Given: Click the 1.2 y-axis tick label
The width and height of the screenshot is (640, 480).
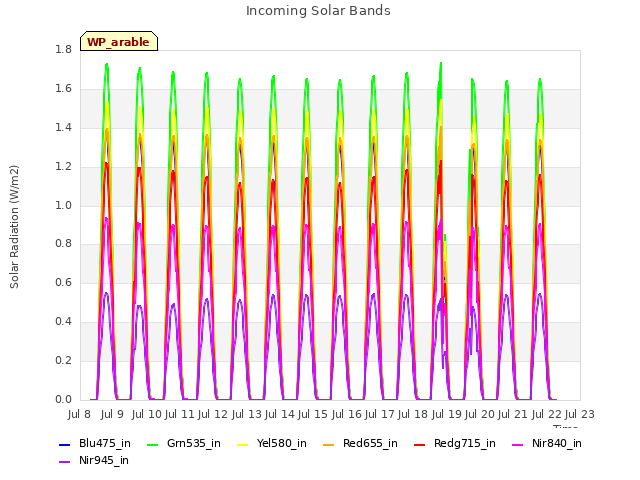Looking at the screenshot, I should point(63,167).
